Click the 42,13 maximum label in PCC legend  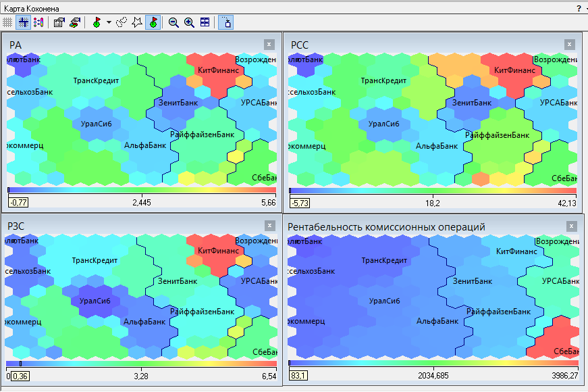(567, 203)
